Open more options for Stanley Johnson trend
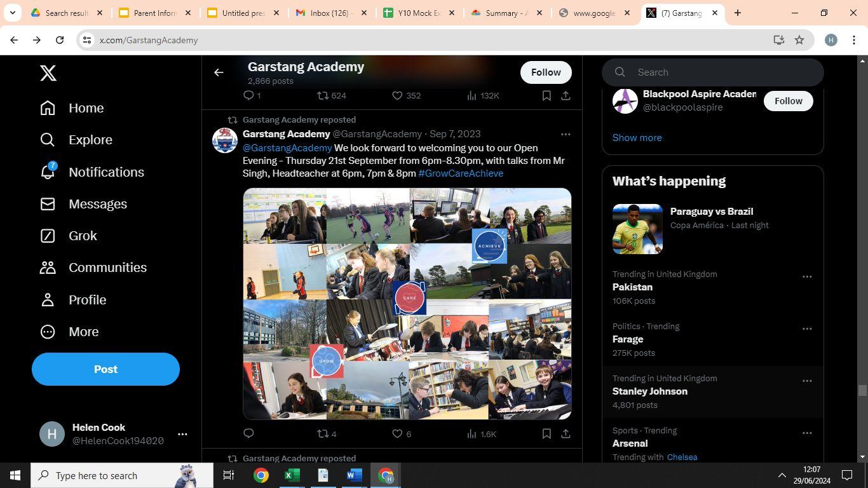The width and height of the screenshot is (868, 488). coord(807,381)
